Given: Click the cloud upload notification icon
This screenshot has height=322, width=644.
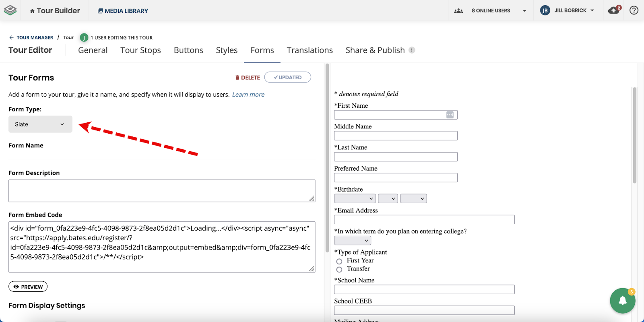Looking at the screenshot, I should click(614, 10).
